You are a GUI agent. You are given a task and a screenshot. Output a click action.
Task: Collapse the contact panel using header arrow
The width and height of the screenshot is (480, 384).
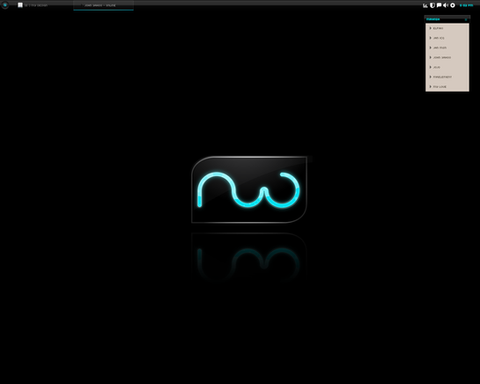[466, 19]
